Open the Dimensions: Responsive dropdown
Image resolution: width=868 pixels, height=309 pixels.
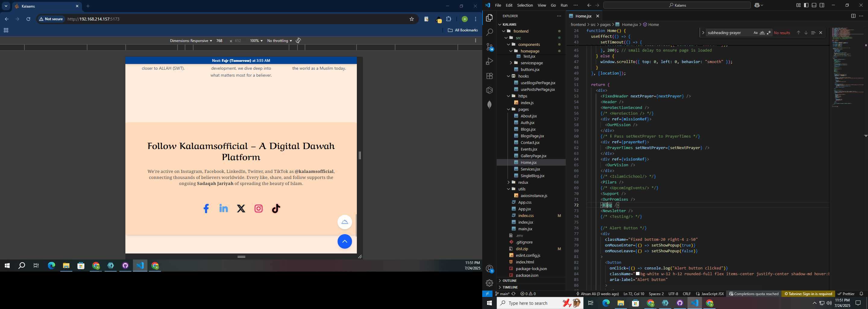click(191, 41)
